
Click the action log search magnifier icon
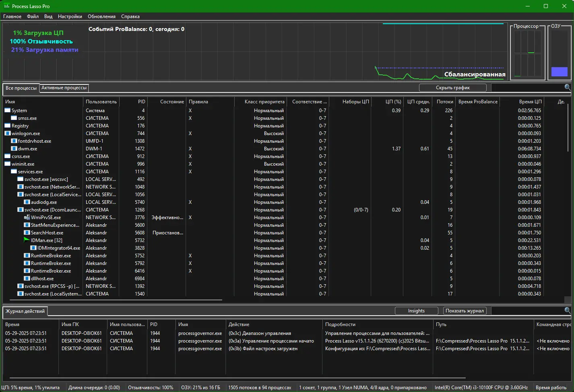pyautogui.click(x=568, y=310)
